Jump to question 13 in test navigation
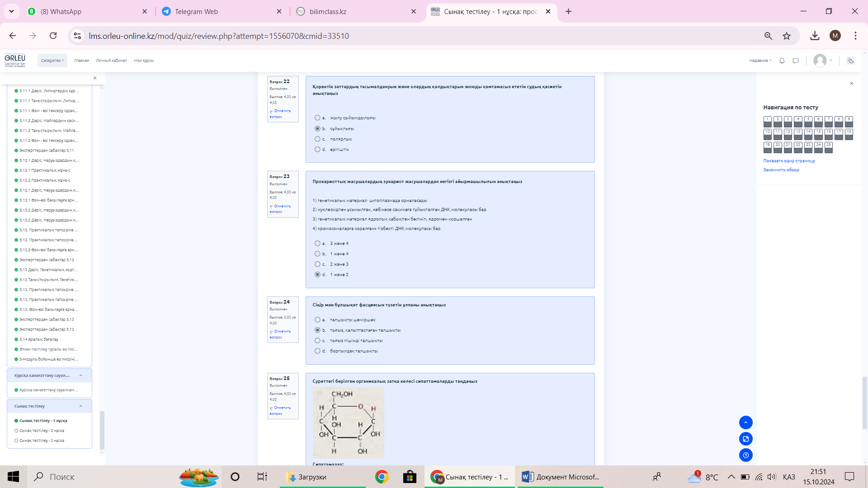 (x=798, y=134)
